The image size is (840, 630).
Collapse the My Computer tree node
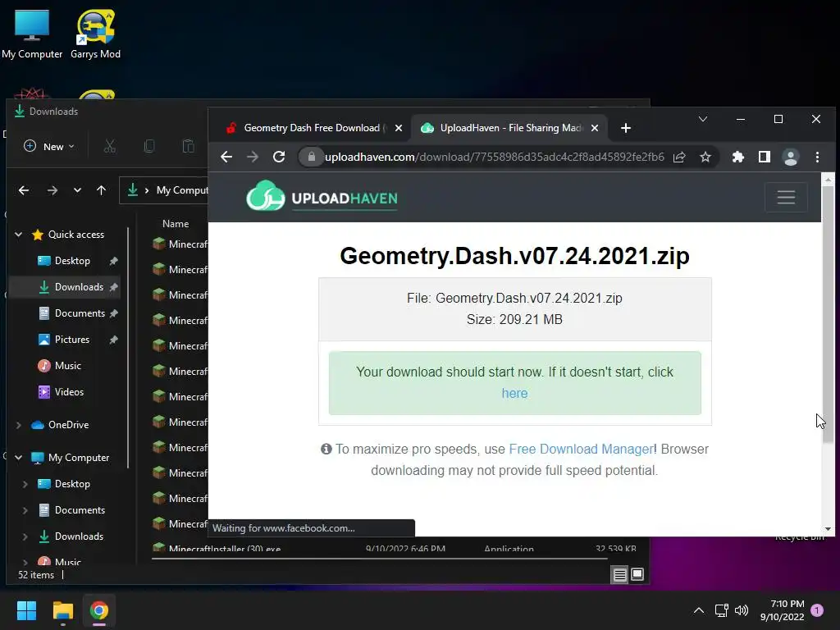click(x=19, y=458)
